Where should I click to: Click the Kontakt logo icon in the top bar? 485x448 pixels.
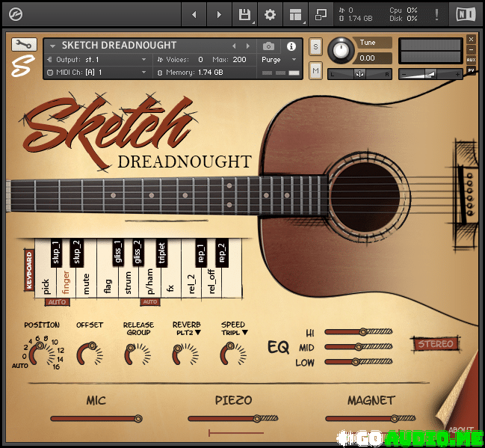[x=16, y=14]
